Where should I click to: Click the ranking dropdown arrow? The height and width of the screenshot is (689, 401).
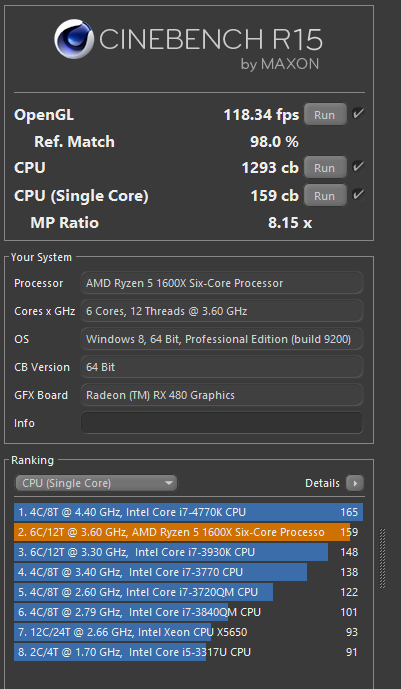[x=169, y=483]
